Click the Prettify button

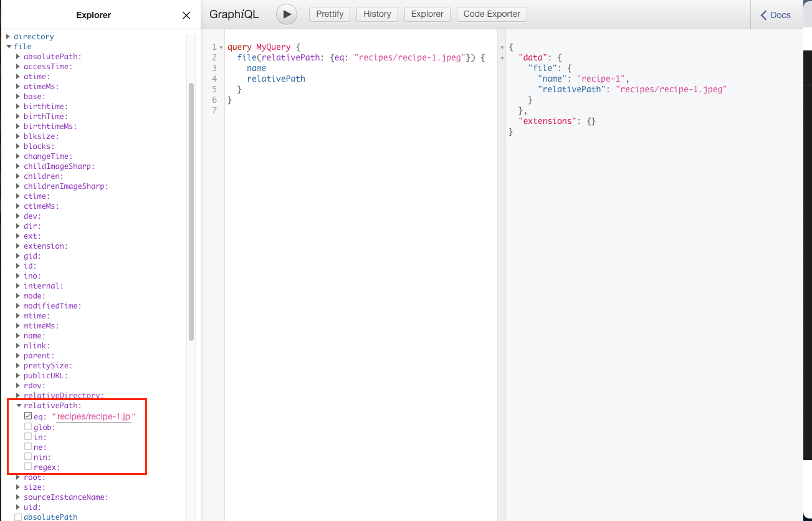(330, 14)
